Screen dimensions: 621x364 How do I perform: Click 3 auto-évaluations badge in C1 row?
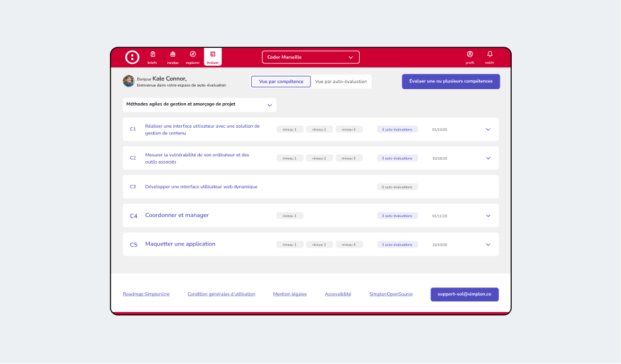(x=397, y=129)
